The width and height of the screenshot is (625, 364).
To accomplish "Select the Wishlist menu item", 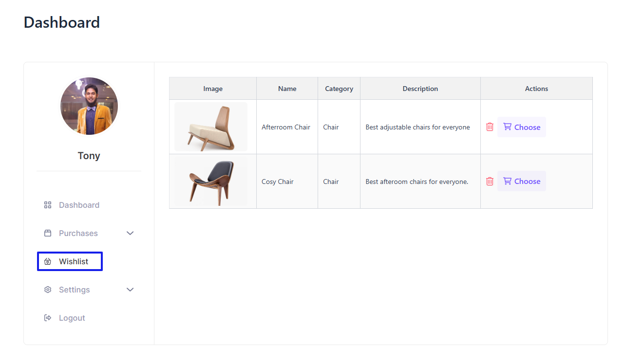I will tap(74, 262).
